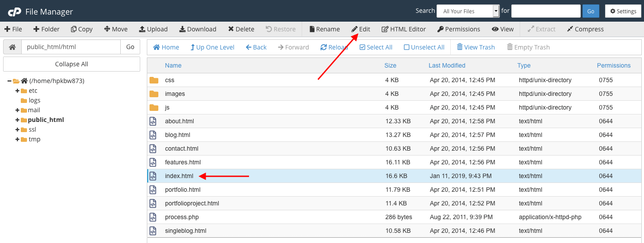Image resolution: width=644 pixels, height=243 pixels.
Task: Reload the file listing
Action: coord(334,47)
